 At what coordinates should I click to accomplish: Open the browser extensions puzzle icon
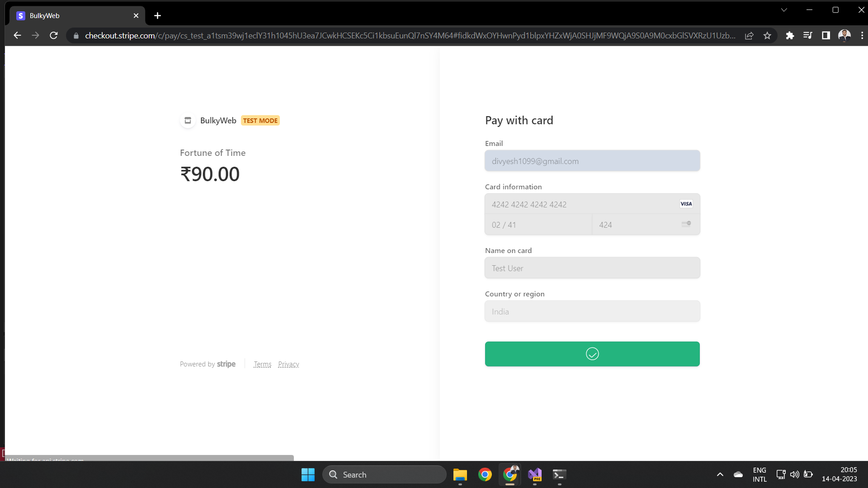click(790, 36)
